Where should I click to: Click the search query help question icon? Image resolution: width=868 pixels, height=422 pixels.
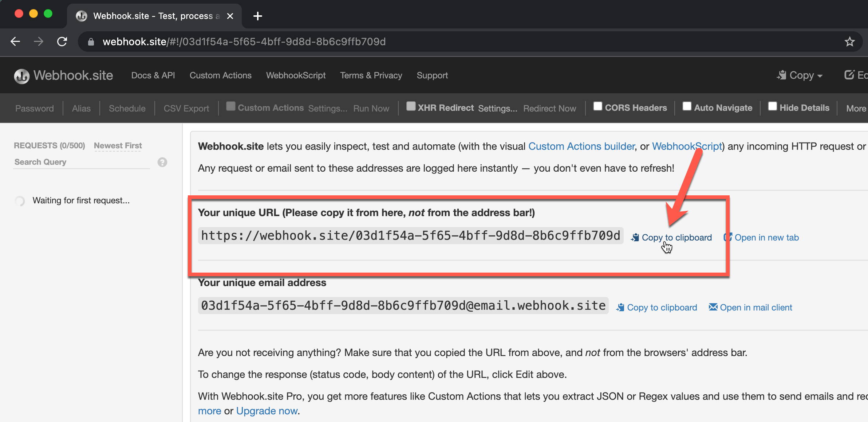162,162
